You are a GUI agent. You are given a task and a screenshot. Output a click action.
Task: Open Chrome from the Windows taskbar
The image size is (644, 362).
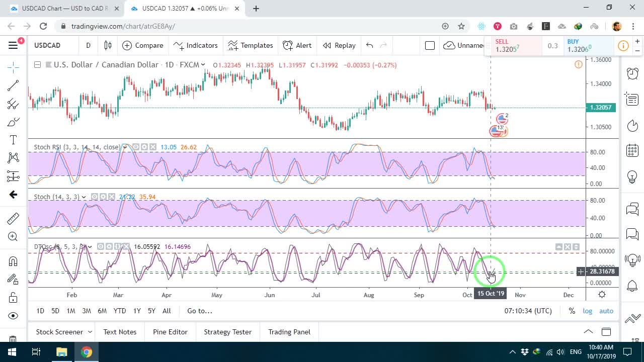87,352
